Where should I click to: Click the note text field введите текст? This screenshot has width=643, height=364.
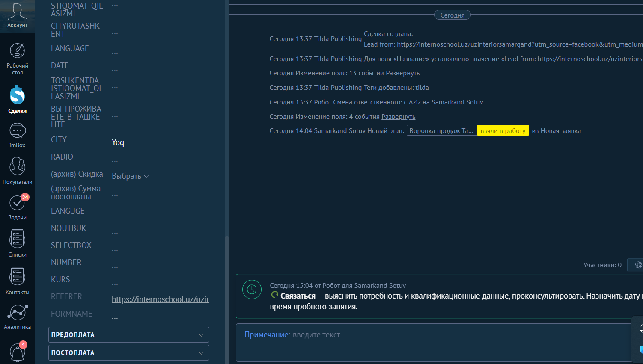coord(316,335)
